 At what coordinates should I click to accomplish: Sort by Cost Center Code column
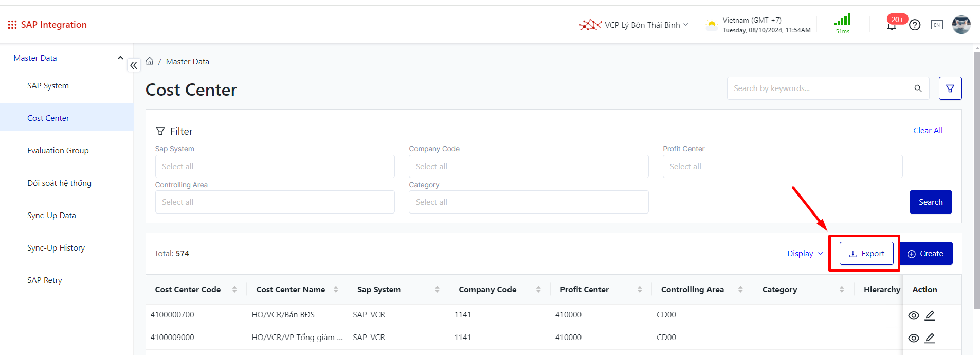tap(234, 290)
